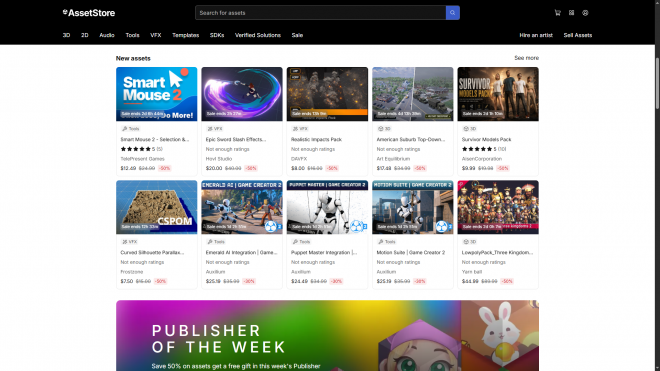This screenshot has height=371, width=660.
Task: Click the VFX category icon on Realistic Impacts Pack card
Action: click(295, 129)
